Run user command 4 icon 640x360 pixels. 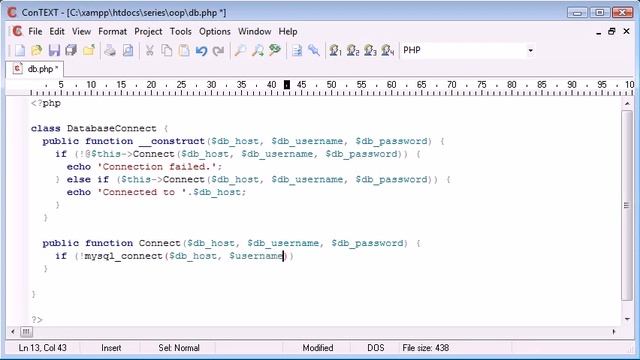pyautogui.click(x=387, y=51)
